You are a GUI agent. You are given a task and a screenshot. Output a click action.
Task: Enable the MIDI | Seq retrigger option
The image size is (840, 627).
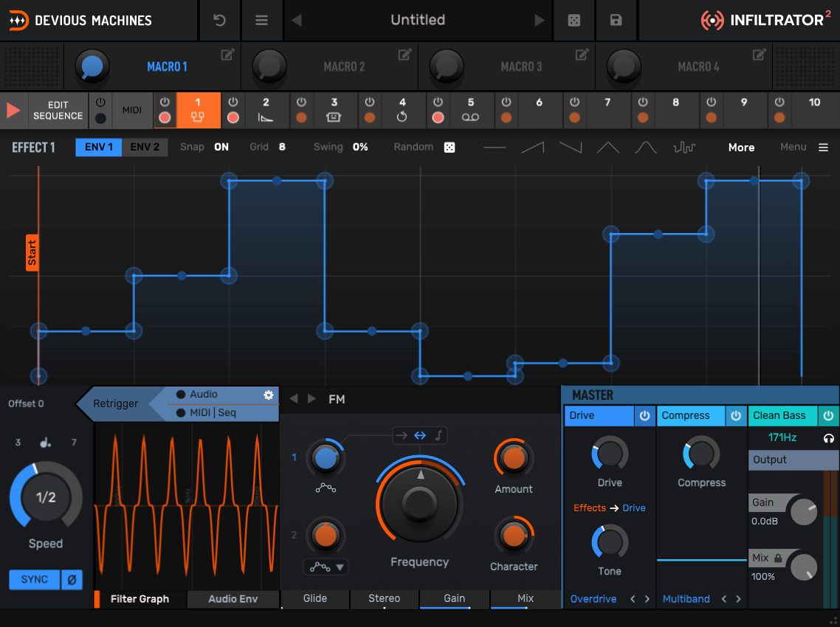[x=181, y=413]
